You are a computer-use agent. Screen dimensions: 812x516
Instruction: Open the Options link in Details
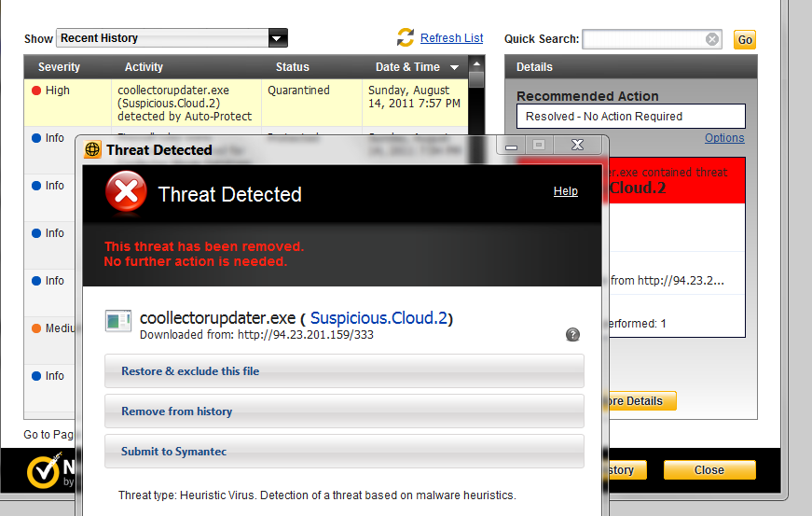[x=724, y=138]
